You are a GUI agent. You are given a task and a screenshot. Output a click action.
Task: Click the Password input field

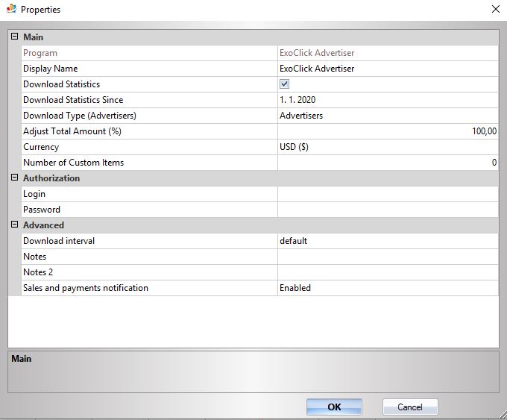tap(388, 210)
